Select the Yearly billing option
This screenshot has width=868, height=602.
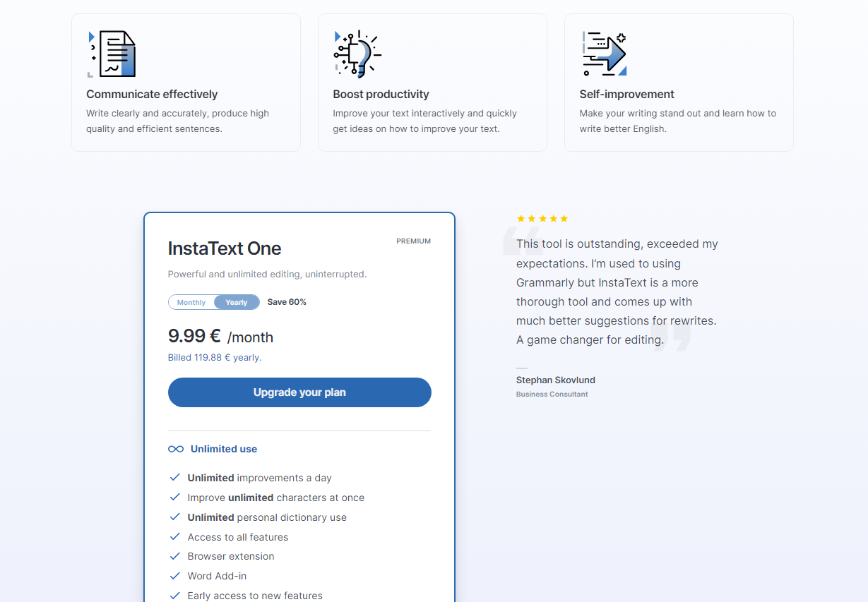click(x=237, y=302)
